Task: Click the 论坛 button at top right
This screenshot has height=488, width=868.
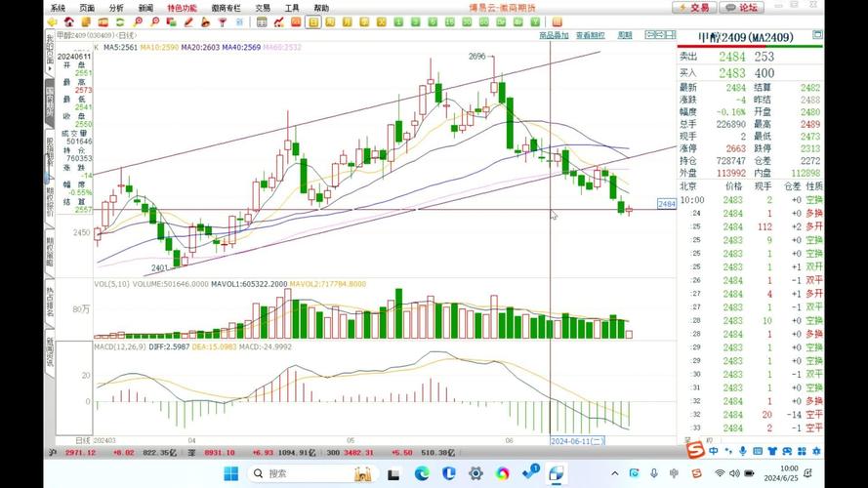Action: point(742,7)
